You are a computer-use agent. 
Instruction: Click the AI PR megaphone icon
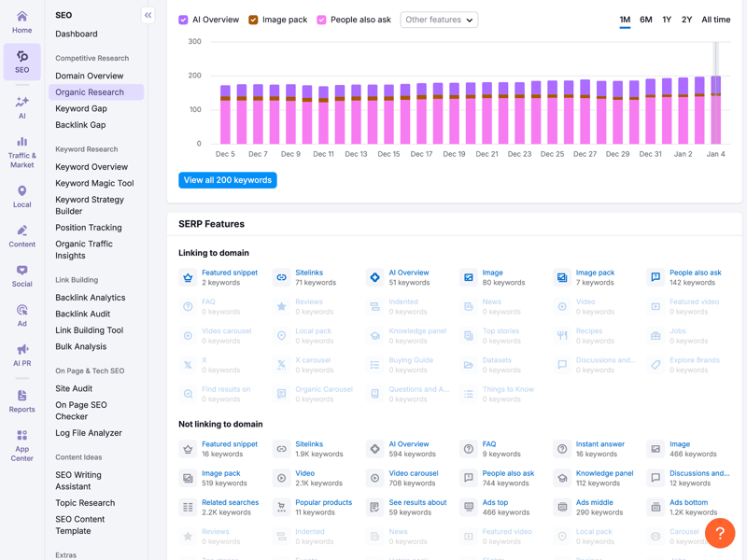pos(21,350)
